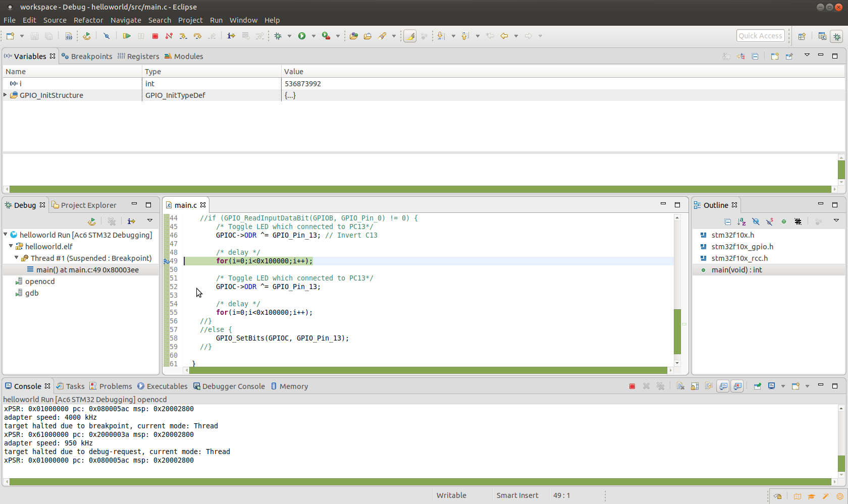Click the editor vertical scrollbar thumb

(x=677, y=331)
